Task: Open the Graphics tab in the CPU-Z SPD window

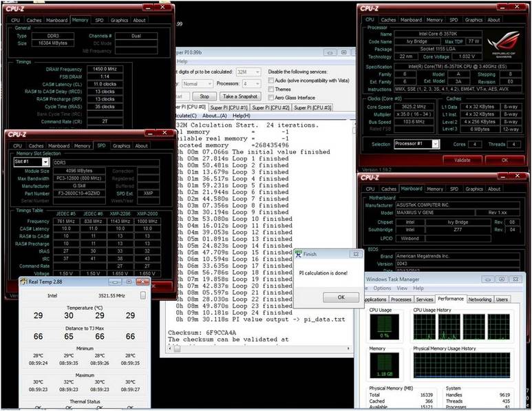Action: click(x=121, y=146)
